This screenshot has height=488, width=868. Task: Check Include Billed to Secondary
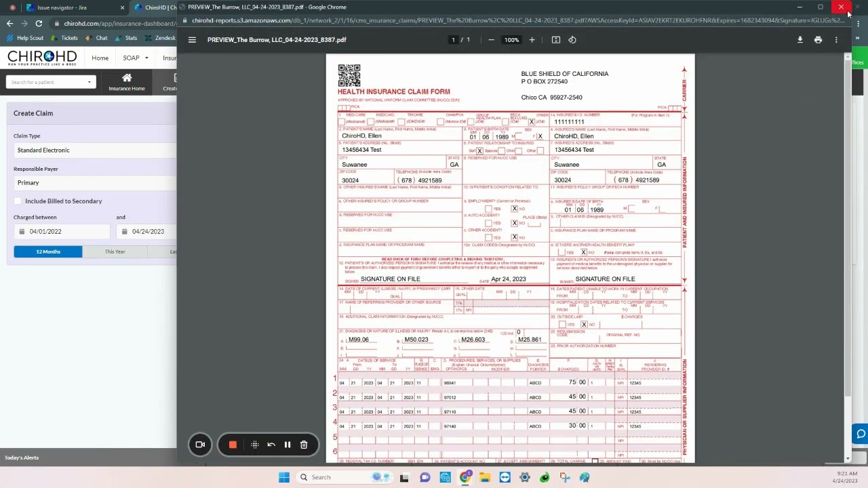coord(18,201)
